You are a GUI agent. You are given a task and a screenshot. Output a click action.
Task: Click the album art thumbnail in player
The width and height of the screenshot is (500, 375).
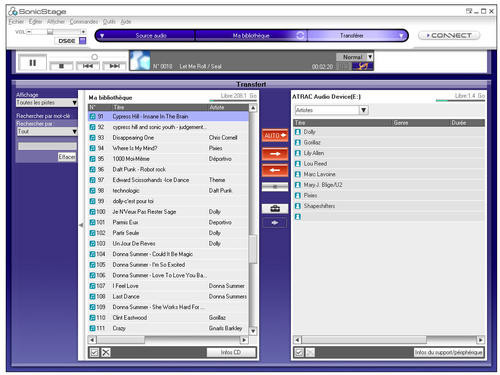point(140,61)
